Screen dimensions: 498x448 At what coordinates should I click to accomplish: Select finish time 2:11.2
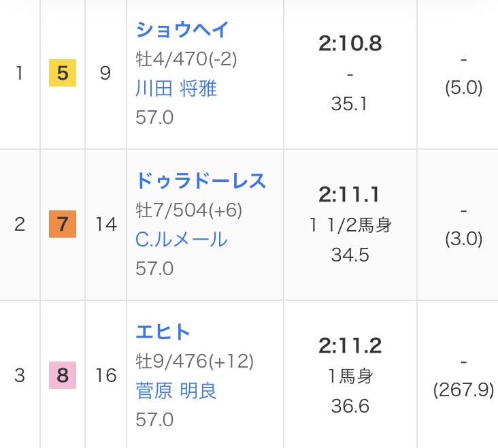[x=350, y=346]
